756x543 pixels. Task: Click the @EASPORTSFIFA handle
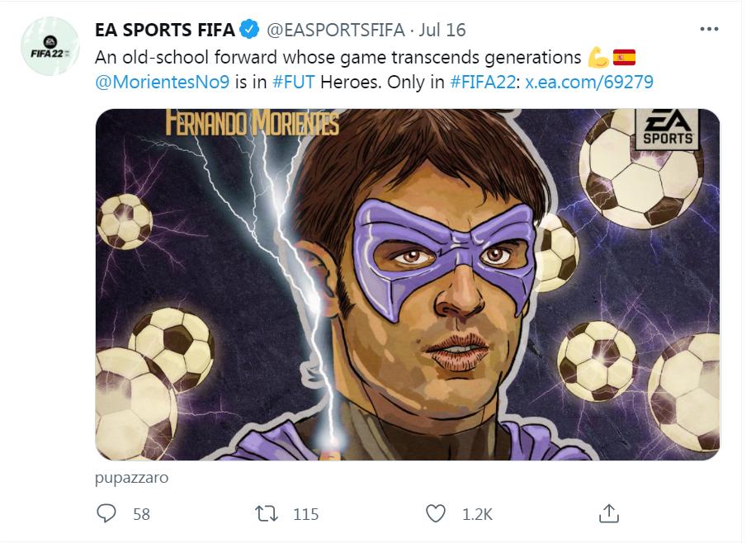[333, 31]
